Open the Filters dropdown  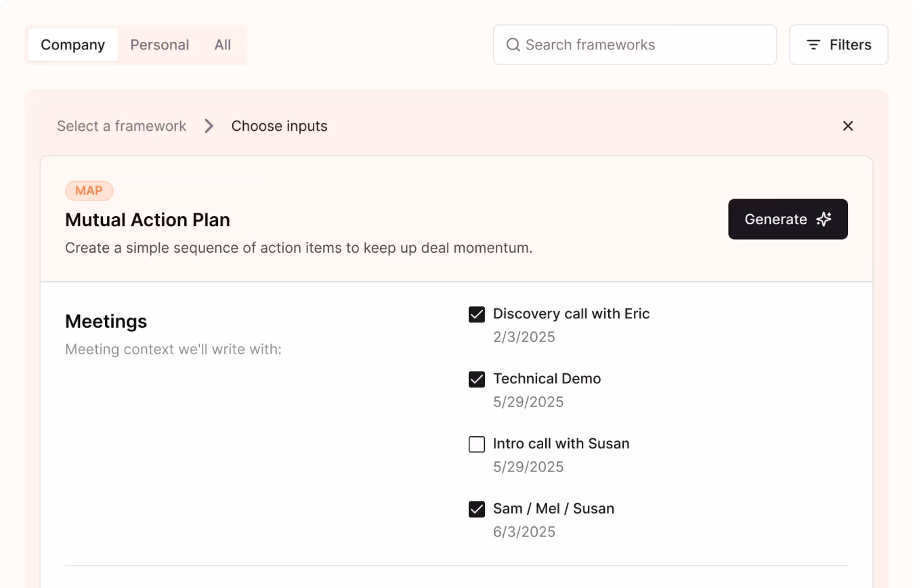point(838,45)
